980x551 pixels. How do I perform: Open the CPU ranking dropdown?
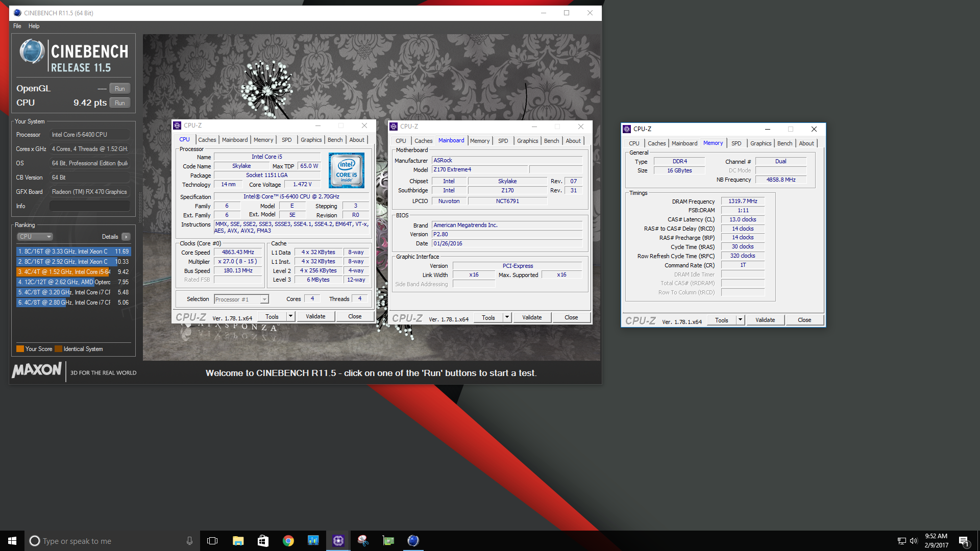click(35, 237)
